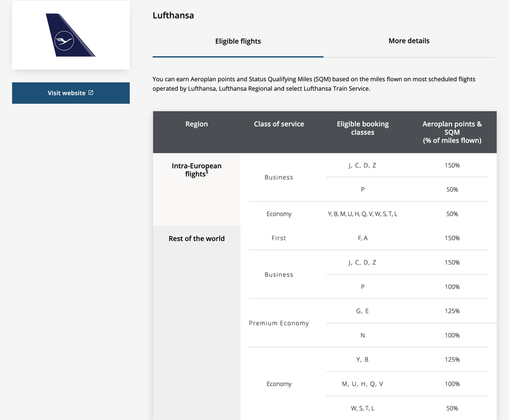Click the Intra-European flights footnote symbol
Viewport: 509px width, 420px height.
point(207,172)
